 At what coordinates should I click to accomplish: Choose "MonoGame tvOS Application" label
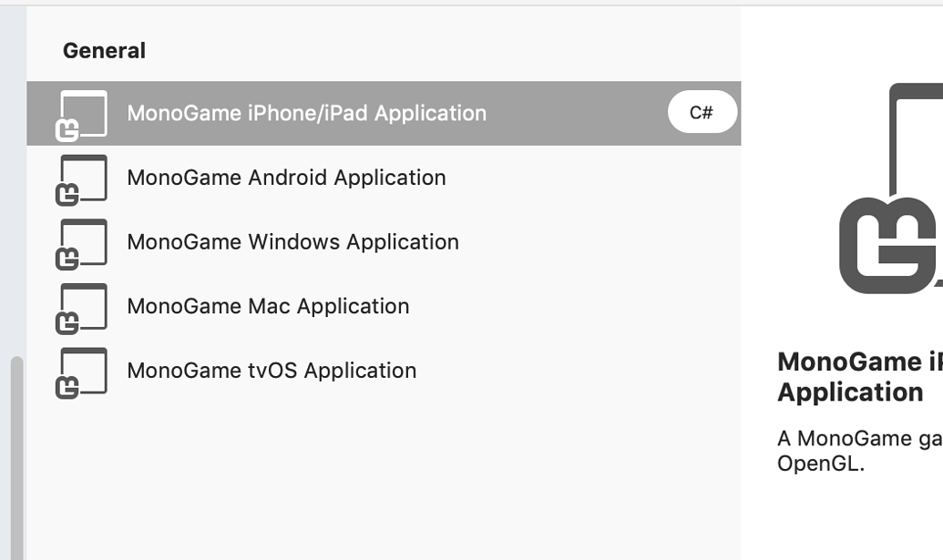(272, 371)
